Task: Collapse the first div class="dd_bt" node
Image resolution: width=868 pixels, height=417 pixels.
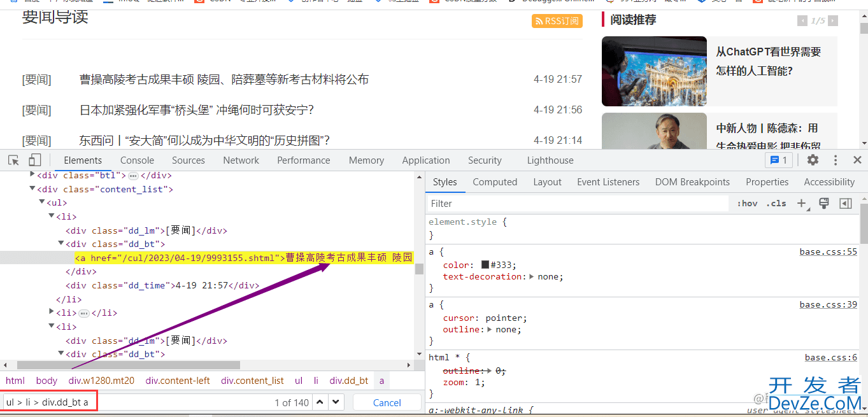Action: click(x=61, y=244)
